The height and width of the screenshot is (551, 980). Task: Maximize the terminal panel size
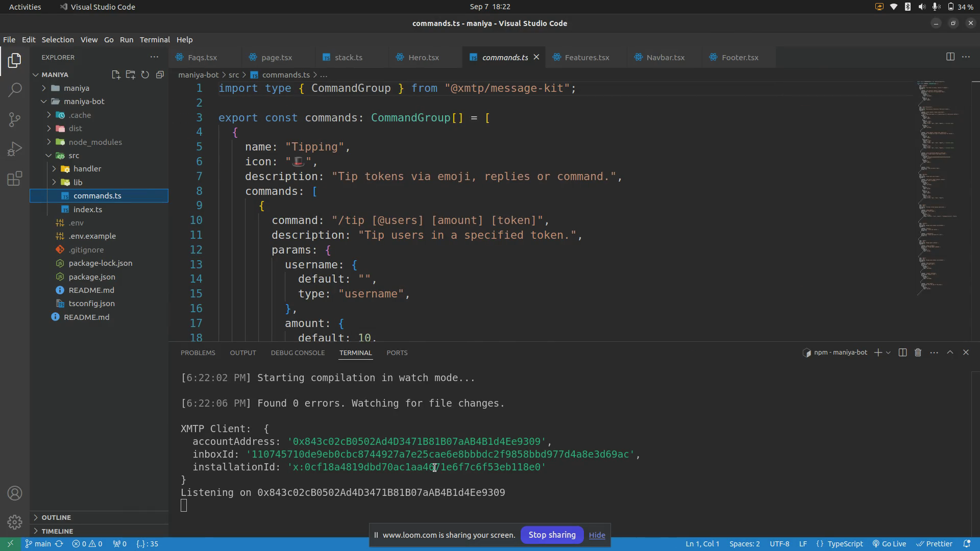pos(950,353)
